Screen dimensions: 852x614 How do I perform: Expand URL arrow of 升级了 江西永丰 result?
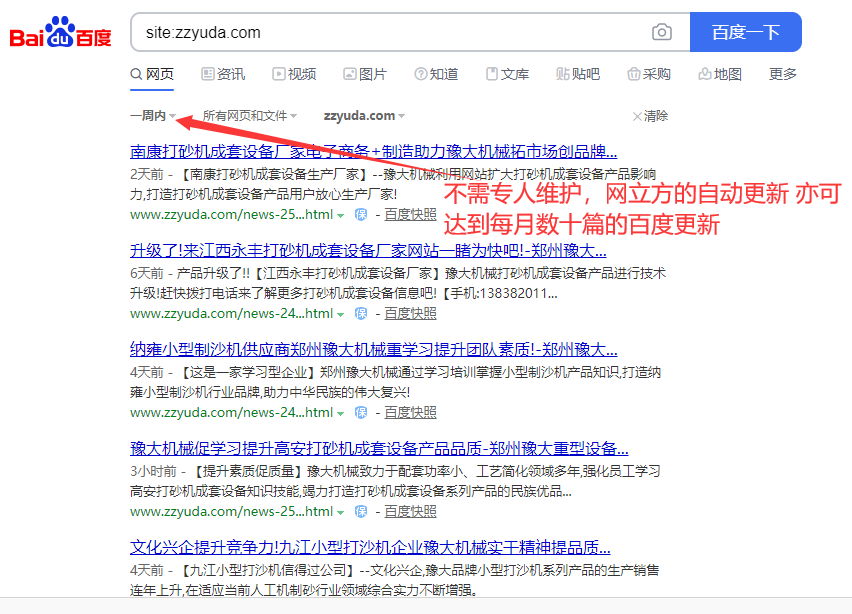pyautogui.click(x=340, y=315)
